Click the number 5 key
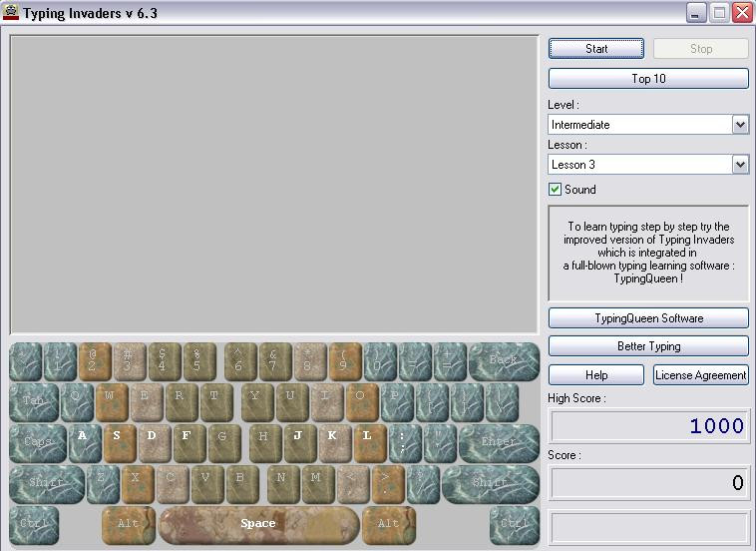Viewport: 756px width, 551px height. tap(199, 362)
